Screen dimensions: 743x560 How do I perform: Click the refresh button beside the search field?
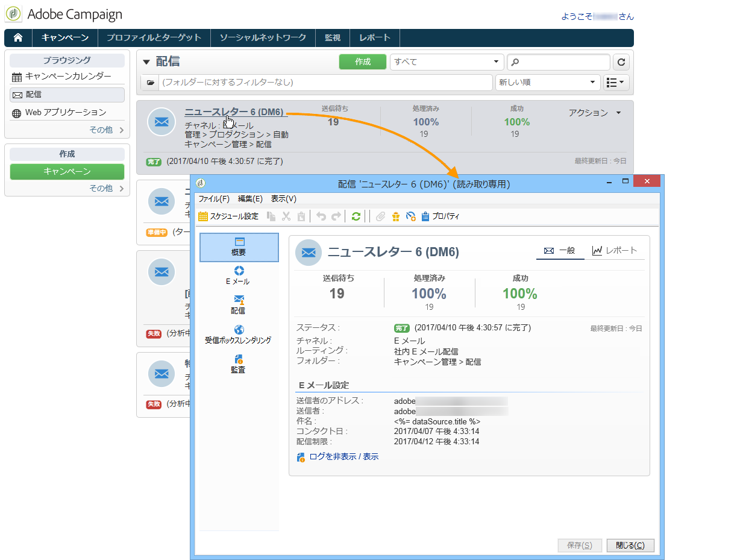(621, 62)
